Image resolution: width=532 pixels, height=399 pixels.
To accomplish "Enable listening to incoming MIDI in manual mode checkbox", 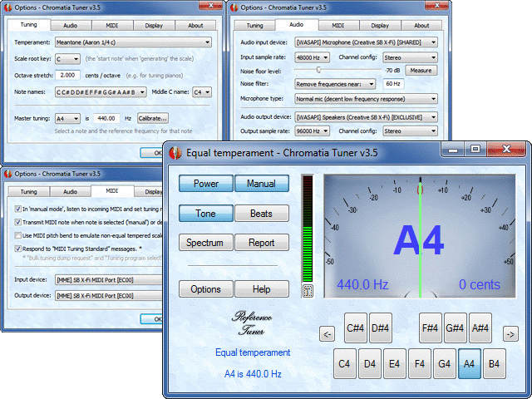I will 17,209.
